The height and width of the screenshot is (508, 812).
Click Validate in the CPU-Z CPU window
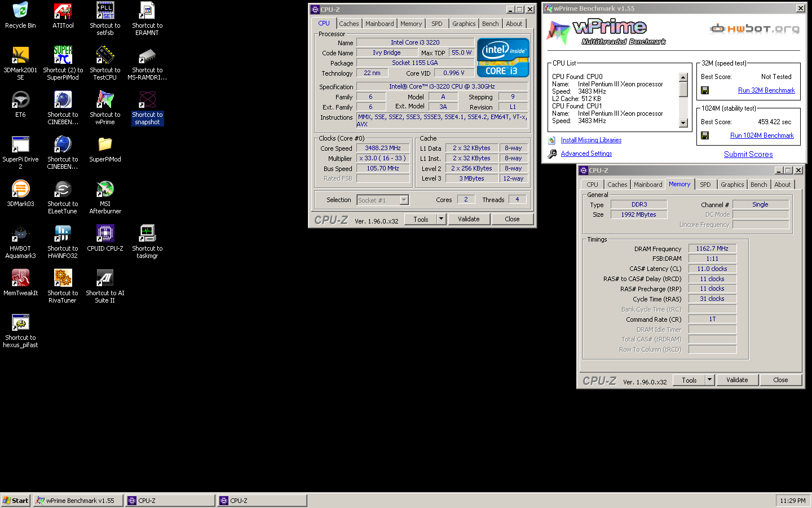(469, 219)
